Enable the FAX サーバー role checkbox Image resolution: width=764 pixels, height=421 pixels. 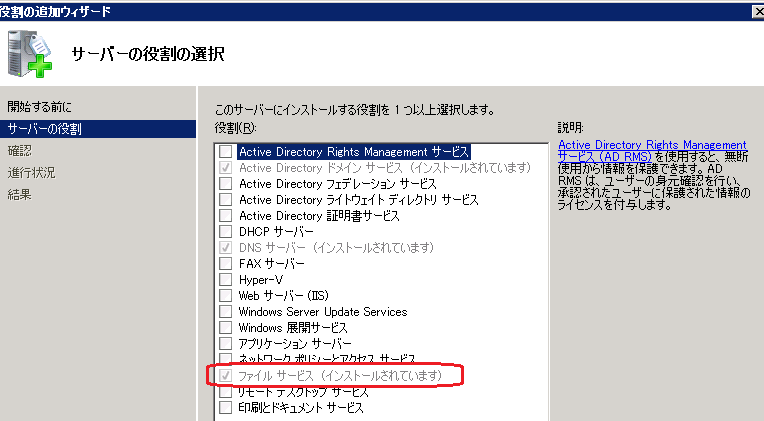click(226, 264)
